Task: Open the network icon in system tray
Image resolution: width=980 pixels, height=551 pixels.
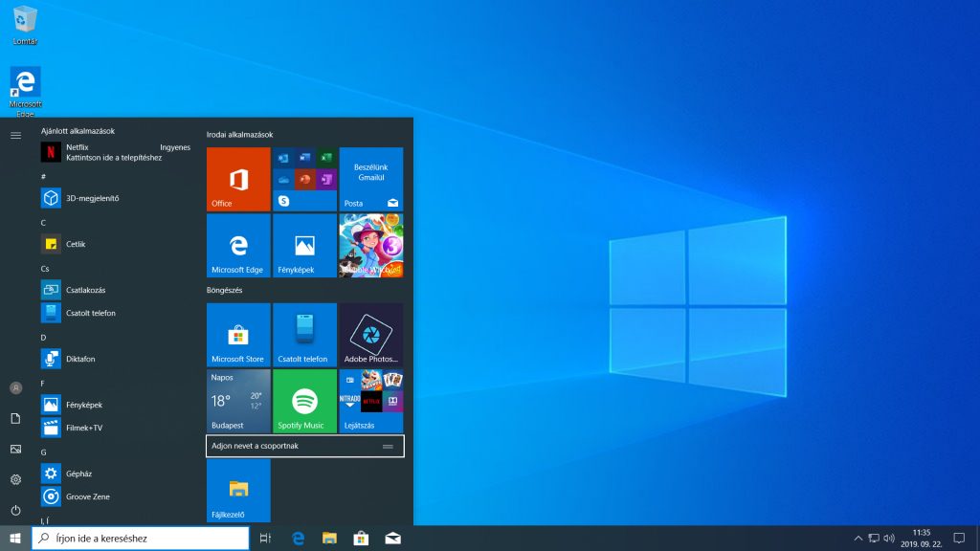Action: pyautogui.click(x=874, y=539)
